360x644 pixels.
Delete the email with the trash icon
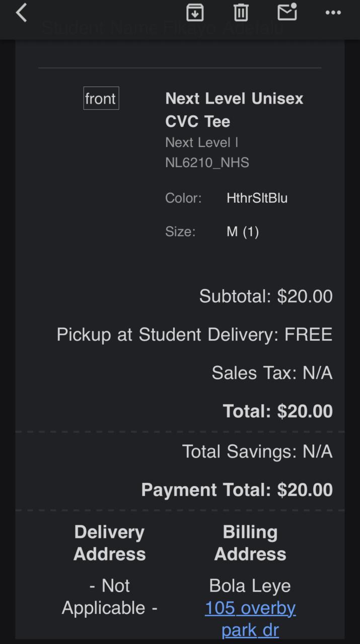[241, 13]
